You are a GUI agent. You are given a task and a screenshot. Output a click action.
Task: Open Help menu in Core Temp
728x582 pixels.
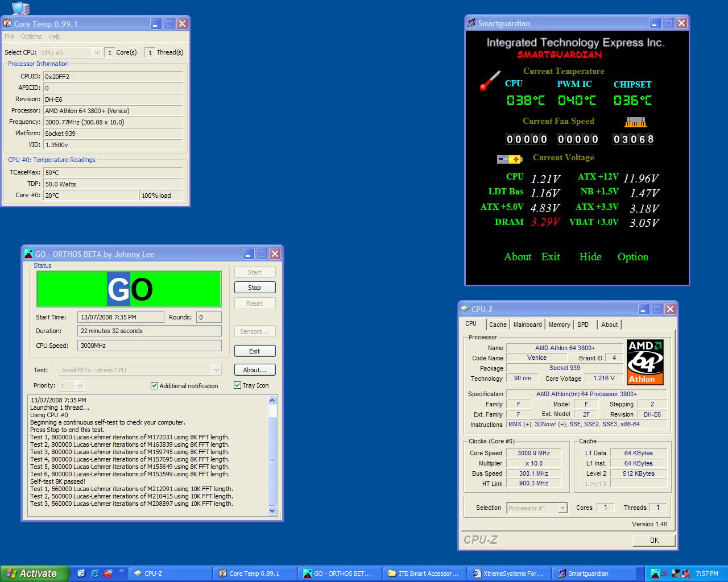tap(54, 36)
